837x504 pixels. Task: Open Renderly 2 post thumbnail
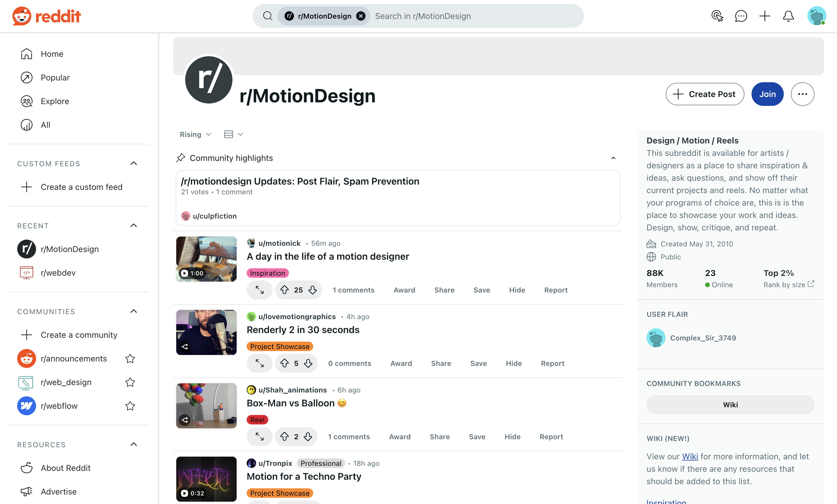[206, 332]
